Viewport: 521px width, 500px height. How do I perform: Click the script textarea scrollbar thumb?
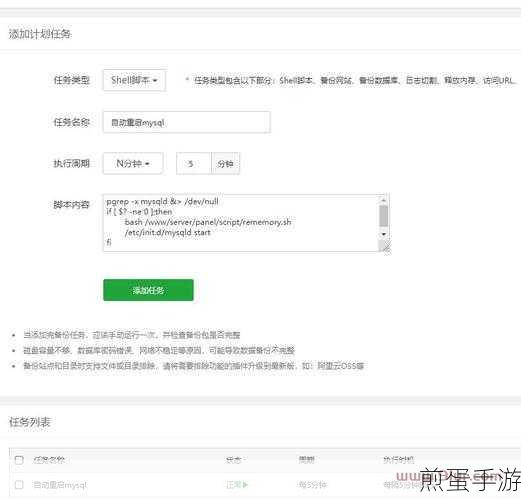[x=384, y=216]
